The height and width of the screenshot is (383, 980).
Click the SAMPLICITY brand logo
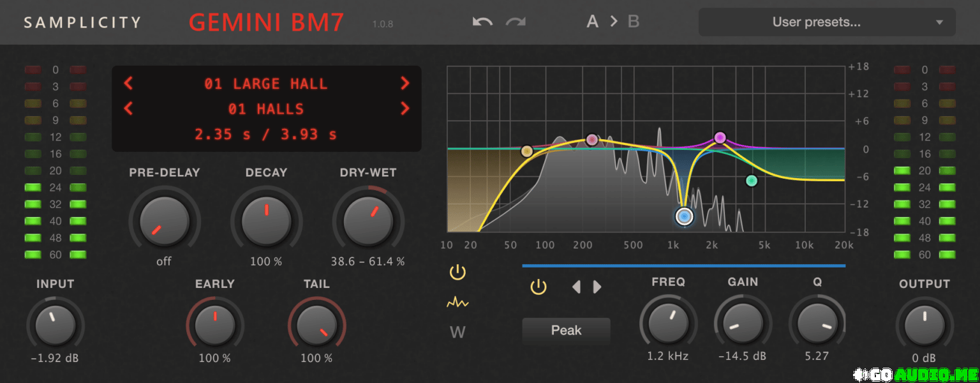tap(82, 22)
